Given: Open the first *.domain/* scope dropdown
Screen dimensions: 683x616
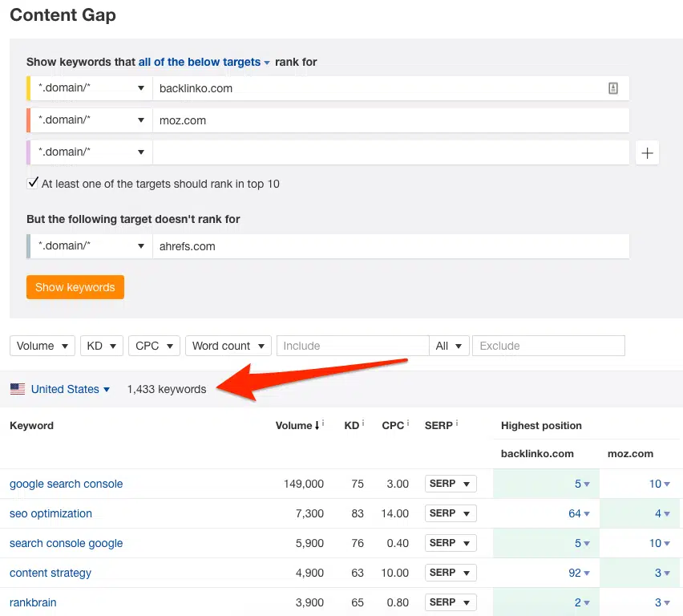Looking at the screenshot, I should pyautogui.click(x=88, y=87).
